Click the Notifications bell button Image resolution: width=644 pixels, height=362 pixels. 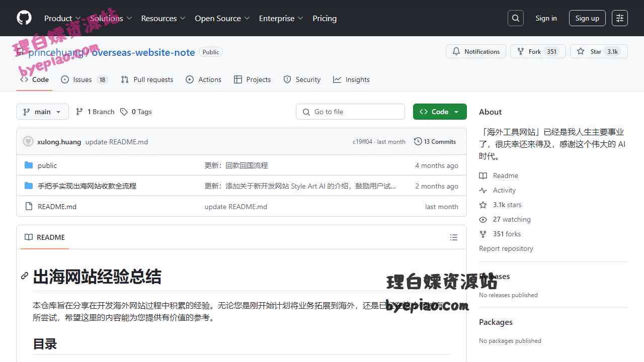coord(476,51)
